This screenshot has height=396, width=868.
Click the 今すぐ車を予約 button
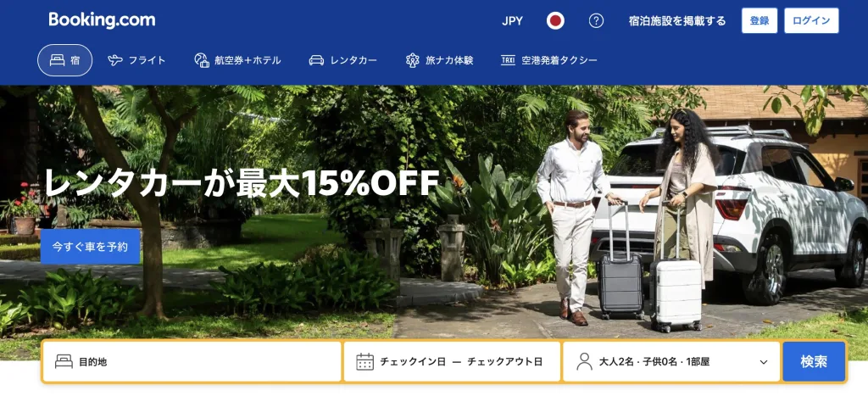(90, 247)
